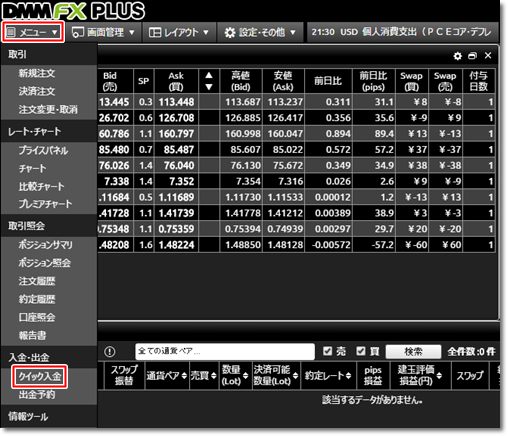Click the down sort arrow in header
This screenshot has height=436, width=508.
click(209, 87)
